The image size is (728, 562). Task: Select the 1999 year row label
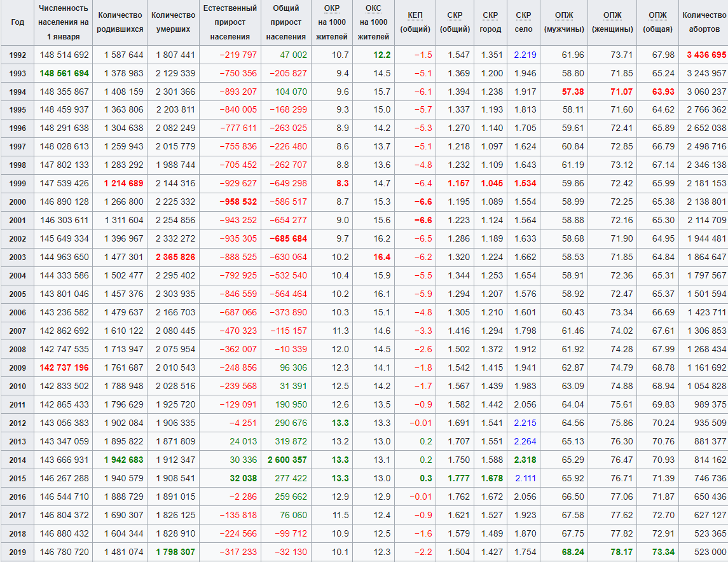pos(17,184)
